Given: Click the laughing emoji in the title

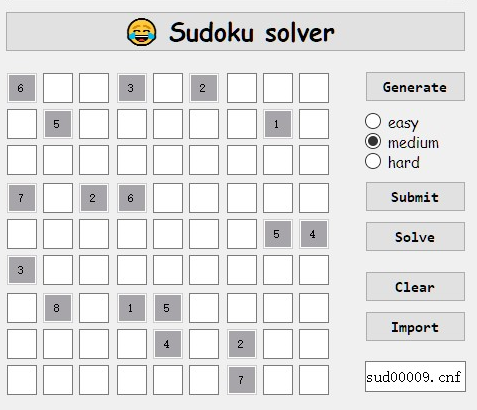Looking at the screenshot, I should pos(142,32).
